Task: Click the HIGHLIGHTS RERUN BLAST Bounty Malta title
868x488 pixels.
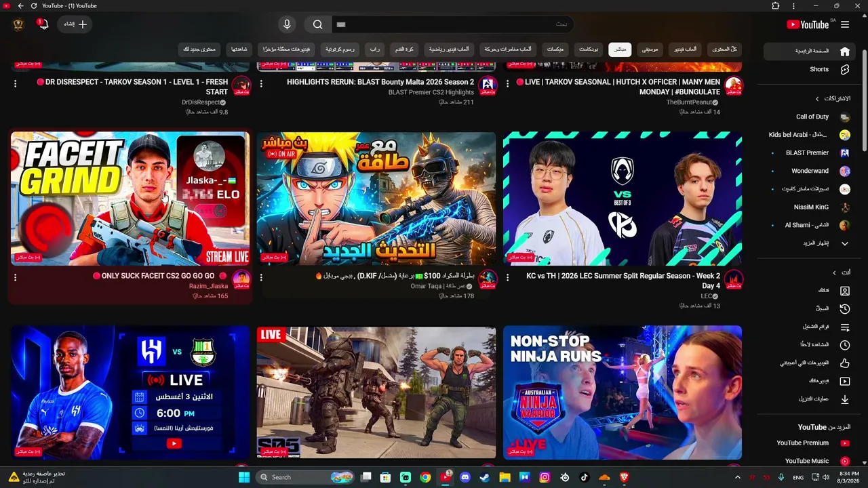Action: tap(380, 82)
